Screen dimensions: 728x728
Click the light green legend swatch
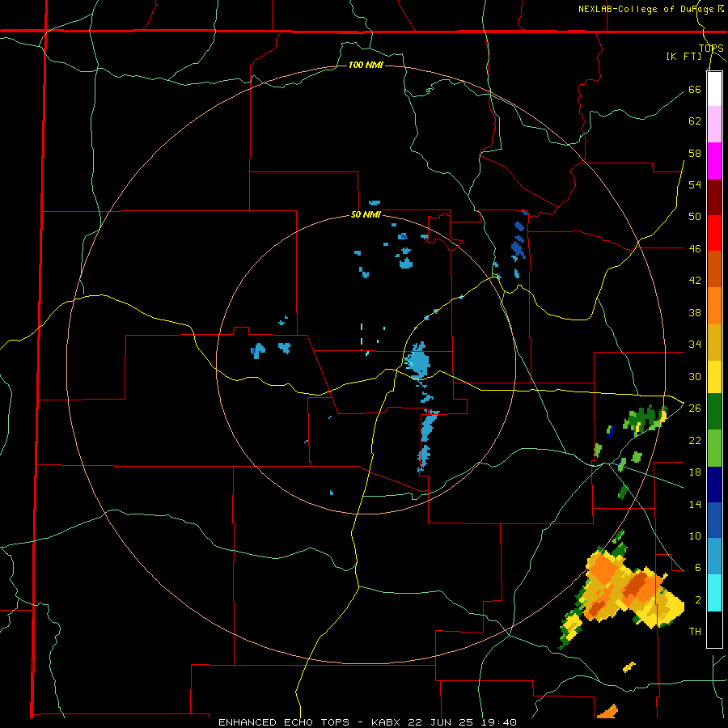[714, 448]
